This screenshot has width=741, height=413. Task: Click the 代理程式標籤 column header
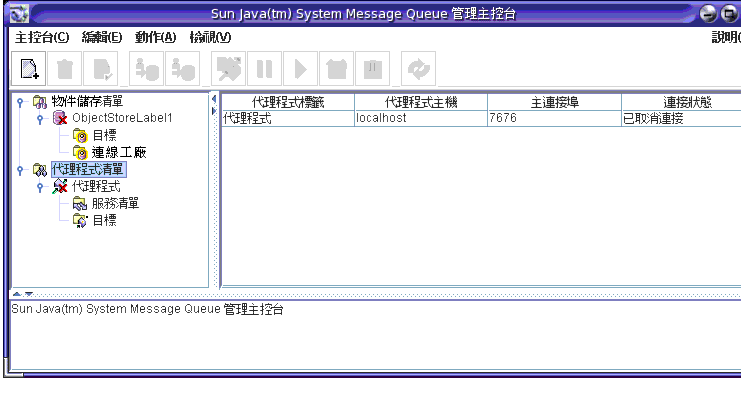(x=288, y=102)
